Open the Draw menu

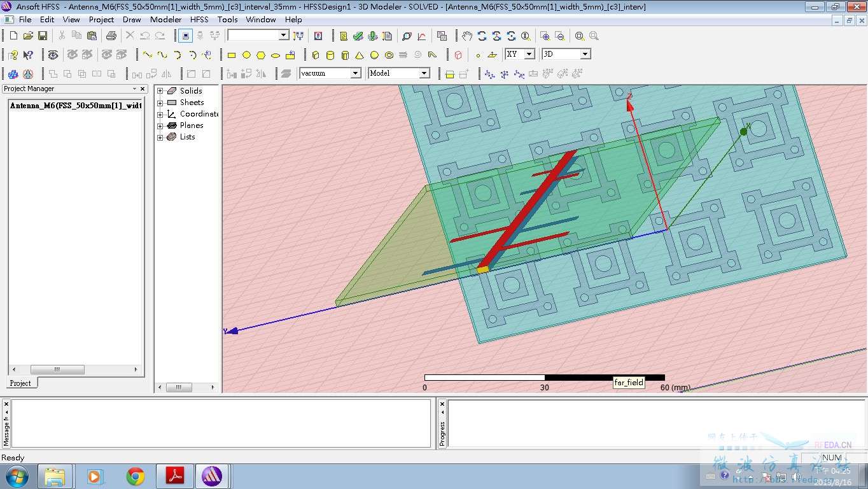pyautogui.click(x=132, y=20)
